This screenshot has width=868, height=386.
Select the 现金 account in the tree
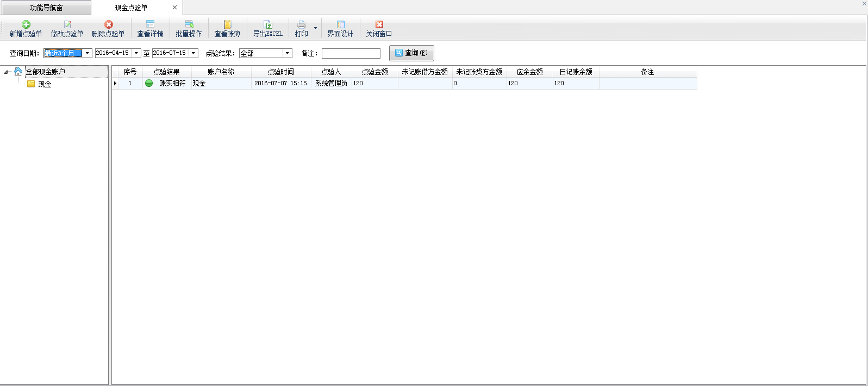[x=45, y=84]
